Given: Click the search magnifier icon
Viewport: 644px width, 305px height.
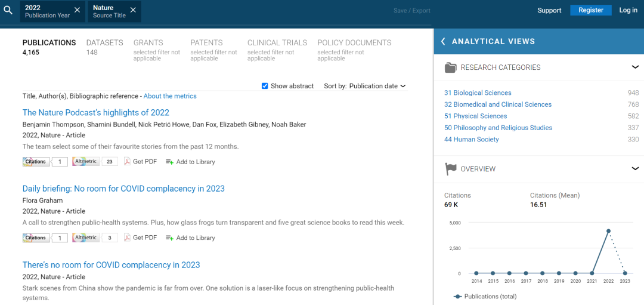Looking at the screenshot, I should (8, 11).
